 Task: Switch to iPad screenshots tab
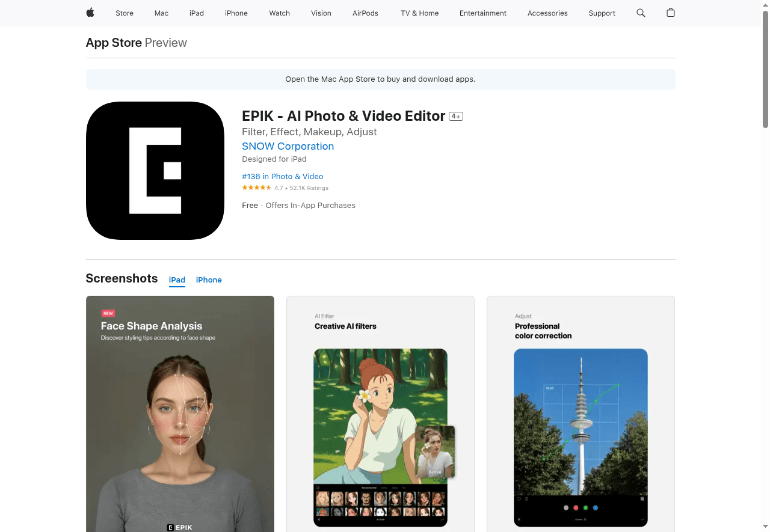tap(177, 280)
